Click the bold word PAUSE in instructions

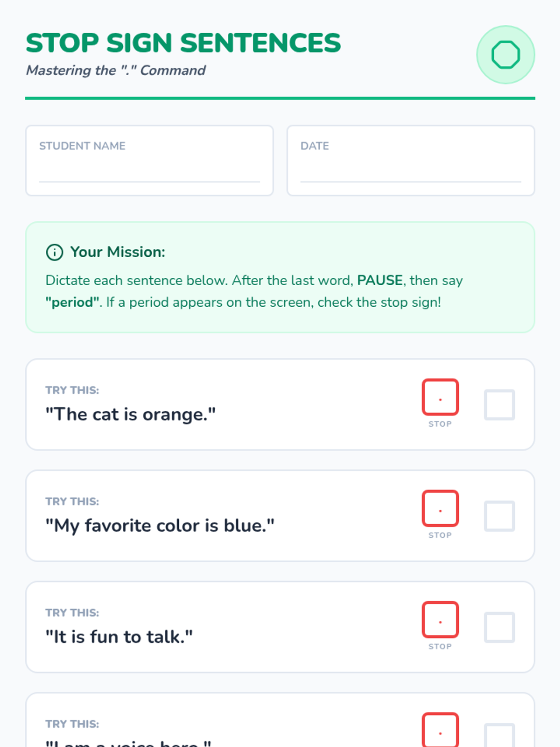[x=380, y=280]
